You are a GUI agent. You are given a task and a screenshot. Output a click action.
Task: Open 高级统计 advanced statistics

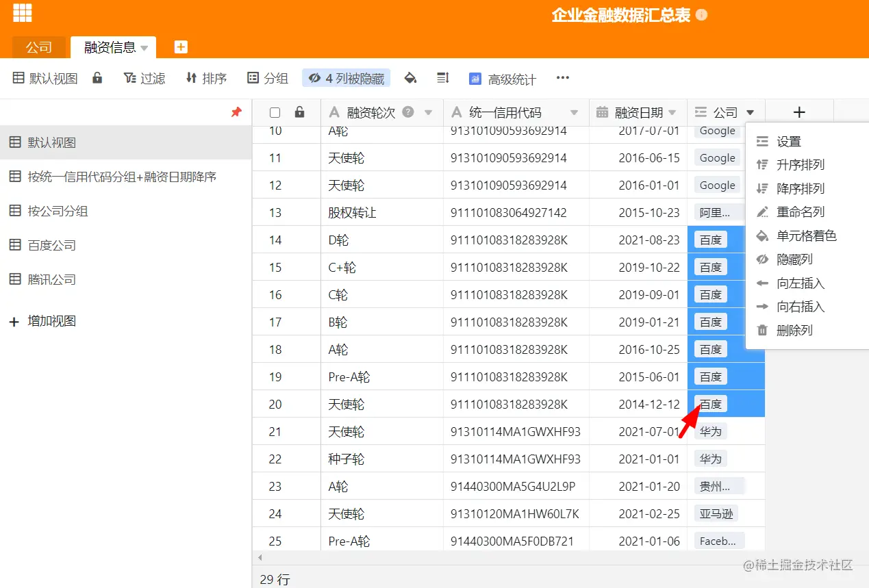(x=503, y=79)
